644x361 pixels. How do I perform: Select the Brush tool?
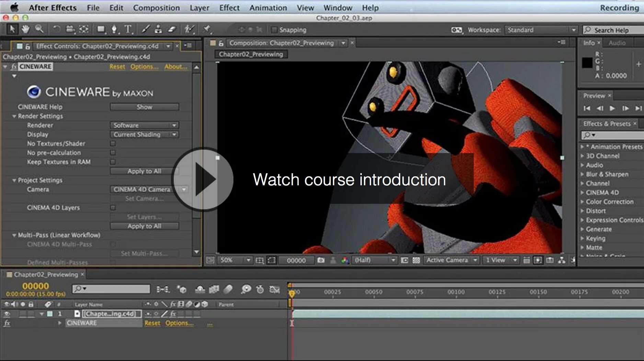click(x=146, y=29)
